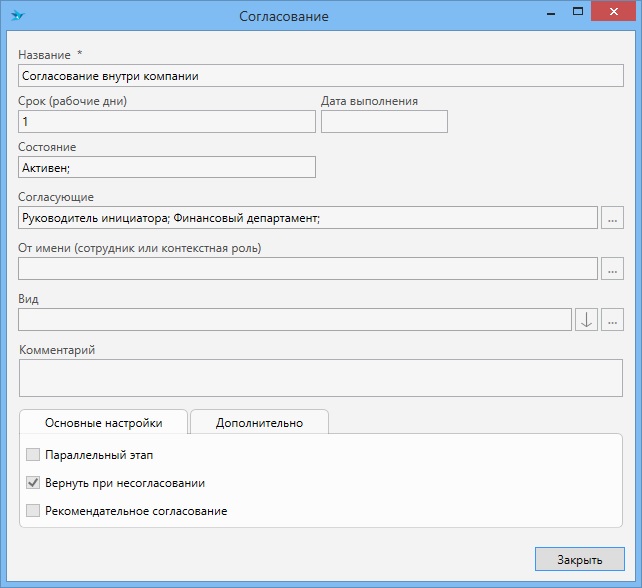This screenshot has height=588, width=642.
Task: Close the Согласование window with red X
Action: pyautogui.click(x=611, y=10)
